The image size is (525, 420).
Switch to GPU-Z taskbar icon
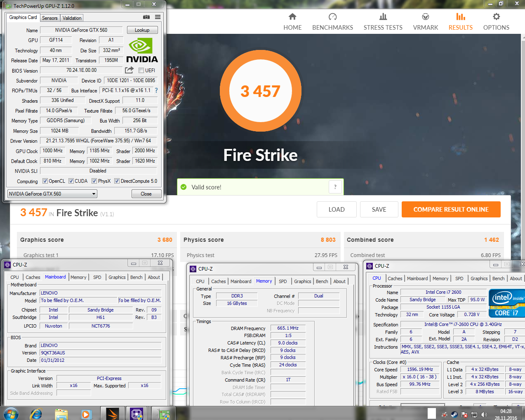coord(164,414)
